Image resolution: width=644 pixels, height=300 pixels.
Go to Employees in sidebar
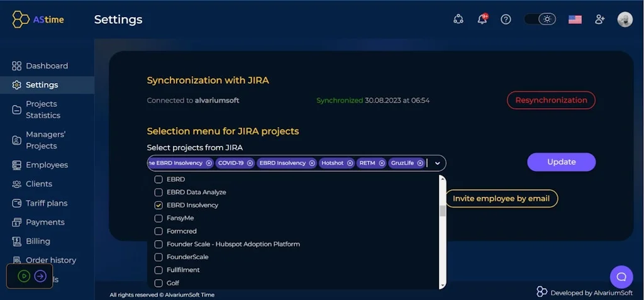pos(47,165)
